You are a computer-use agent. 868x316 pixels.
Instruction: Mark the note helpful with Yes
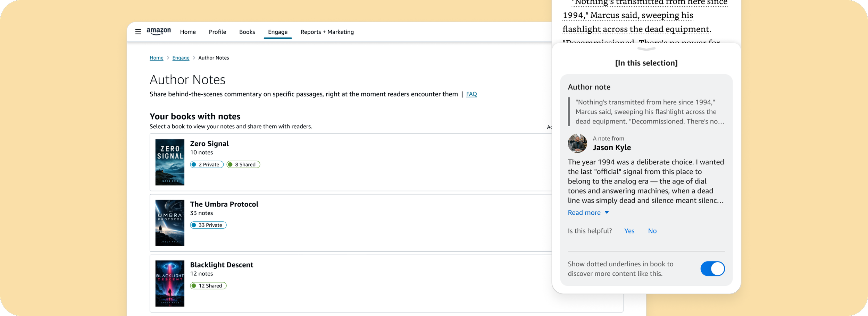click(x=629, y=231)
